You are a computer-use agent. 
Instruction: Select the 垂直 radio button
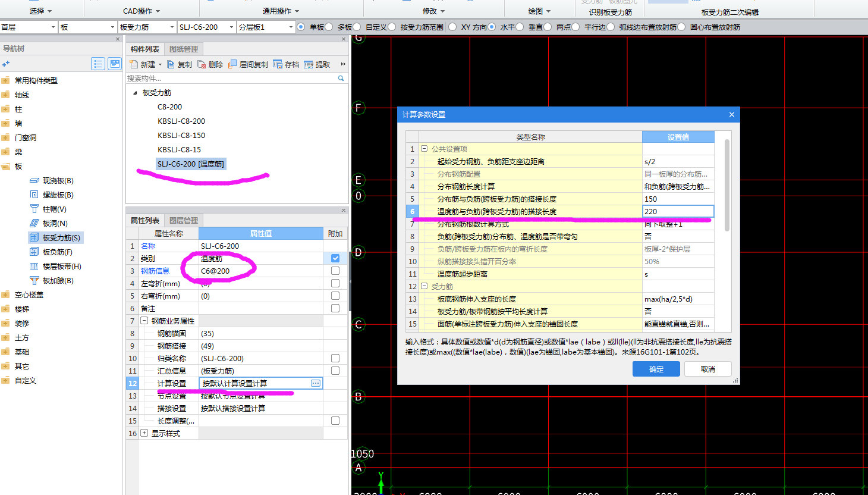point(520,27)
